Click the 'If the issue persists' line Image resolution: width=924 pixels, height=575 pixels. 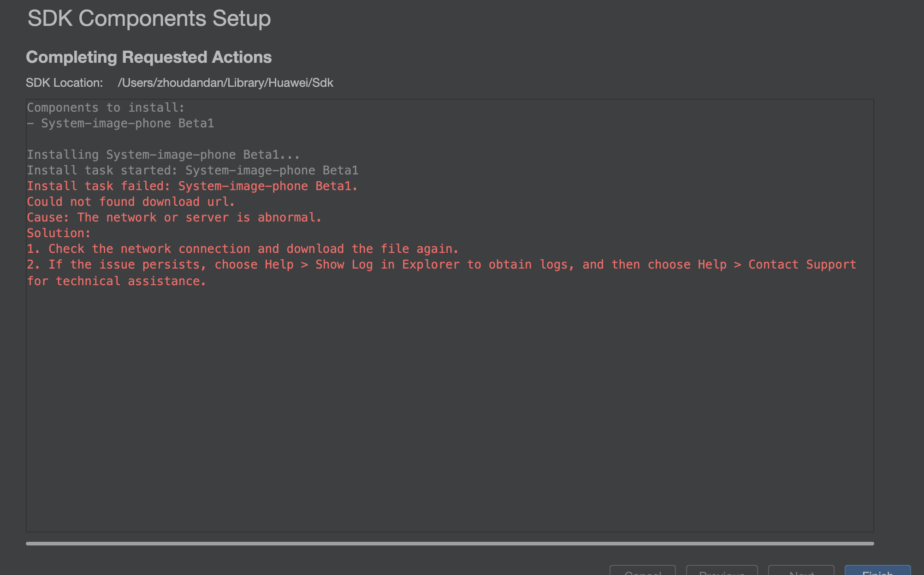pos(441,264)
